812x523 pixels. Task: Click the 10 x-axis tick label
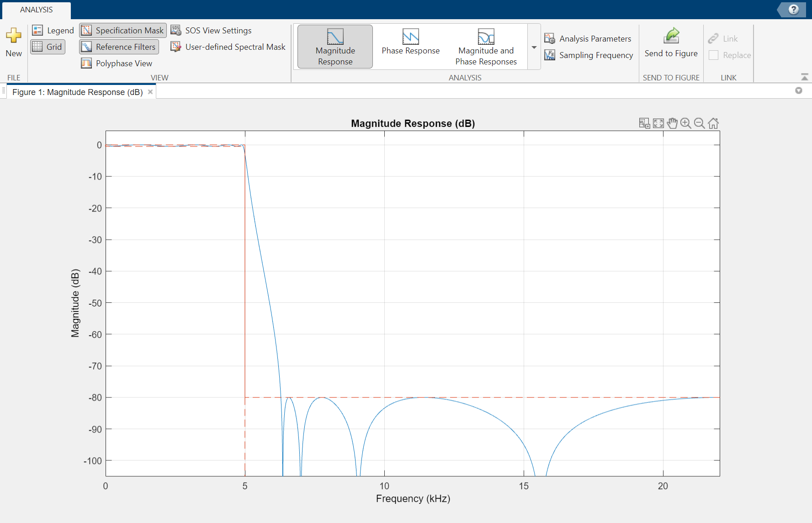coord(384,486)
